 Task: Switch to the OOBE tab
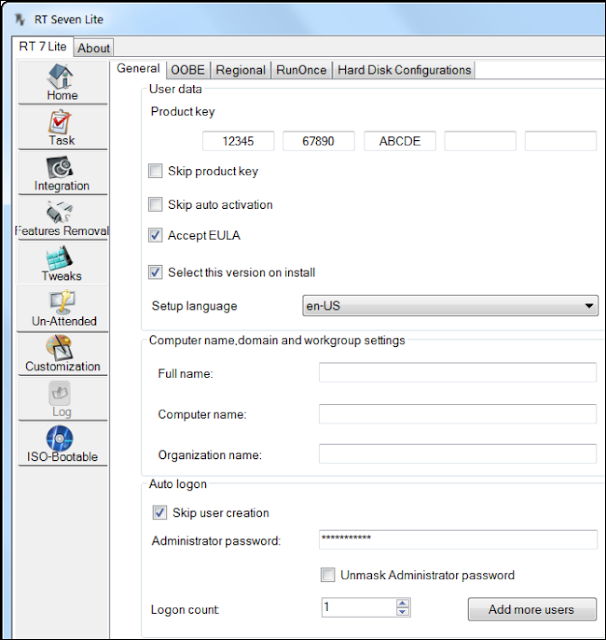click(x=188, y=70)
